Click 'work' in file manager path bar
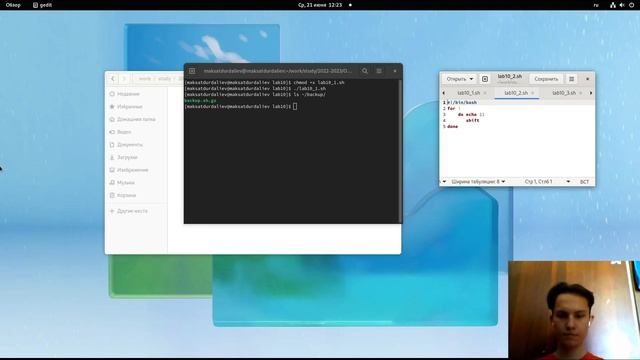 (x=145, y=79)
